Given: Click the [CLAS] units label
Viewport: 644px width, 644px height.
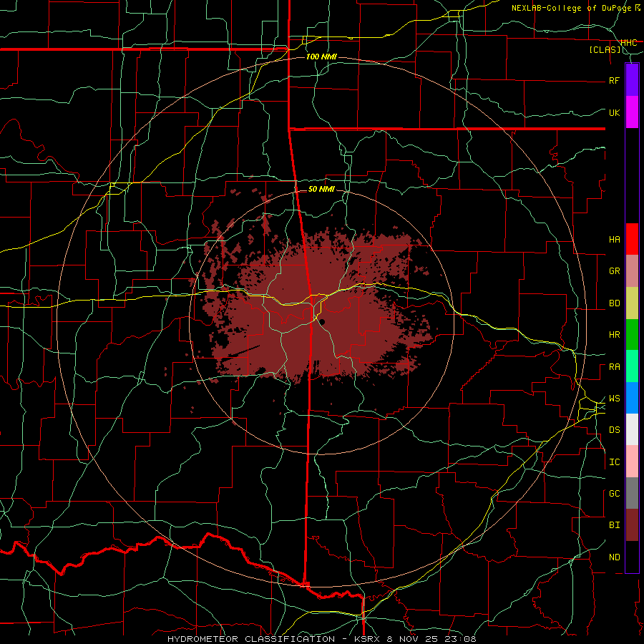Looking at the screenshot, I should click(605, 50).
